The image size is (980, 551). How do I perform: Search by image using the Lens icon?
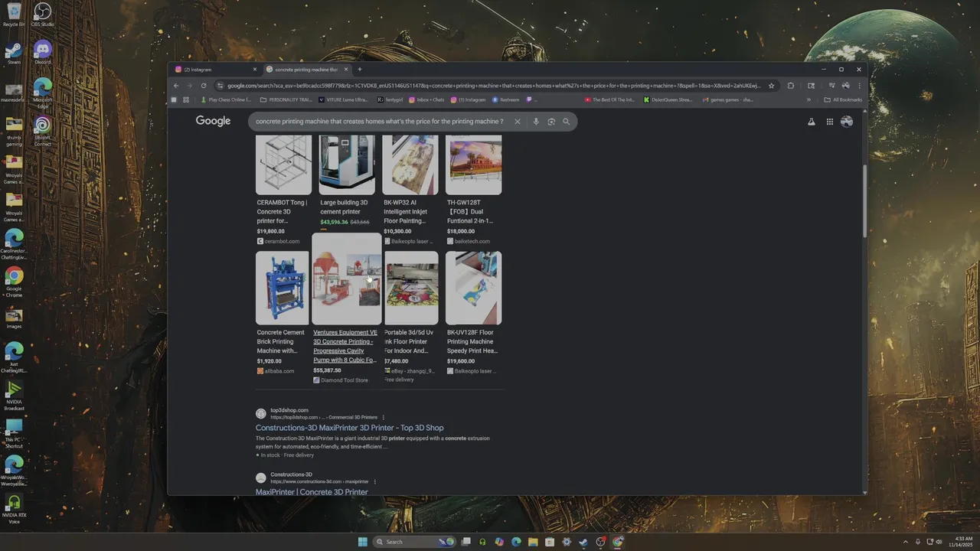(551, 122)
